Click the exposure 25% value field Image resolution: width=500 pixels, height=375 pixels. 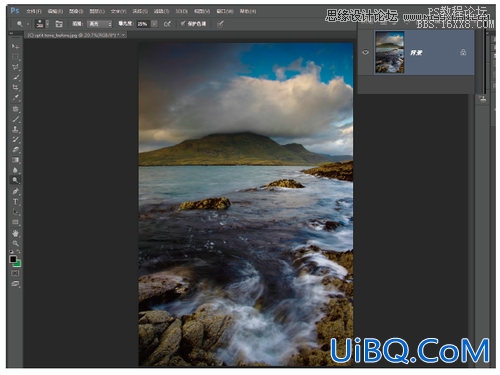click(x=143, y=24)
